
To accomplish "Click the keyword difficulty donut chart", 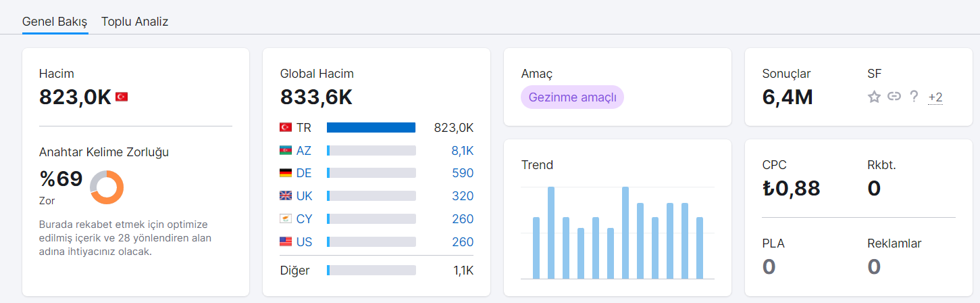I will (x=107, y=187).
